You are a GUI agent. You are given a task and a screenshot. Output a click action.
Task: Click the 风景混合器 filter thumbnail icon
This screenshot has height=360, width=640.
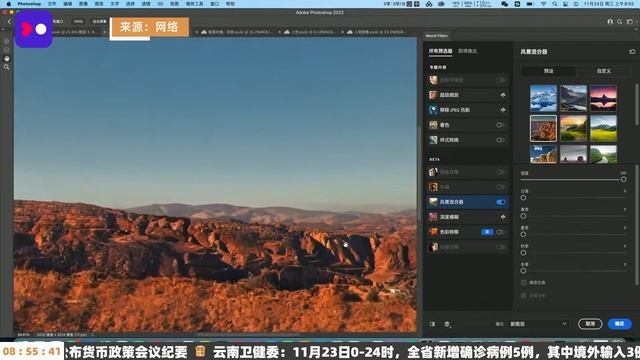pyautogui.click(x=433, y=202)
